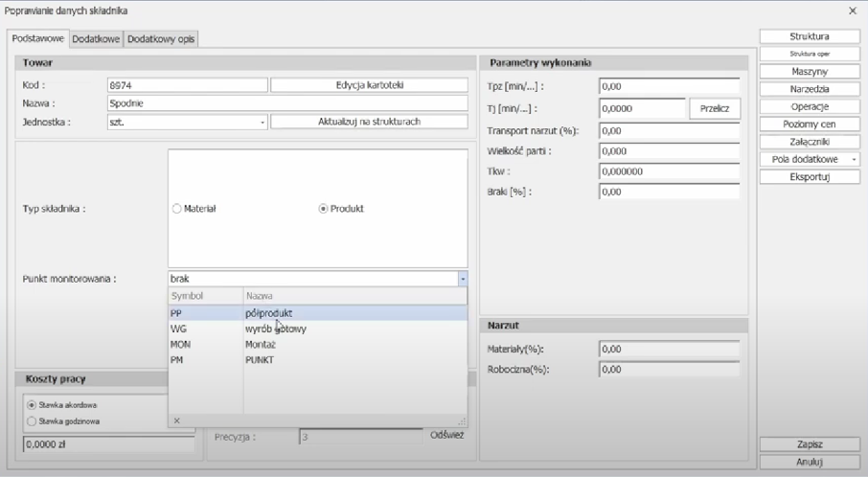Select the Produkt radio button

[323, 208]
